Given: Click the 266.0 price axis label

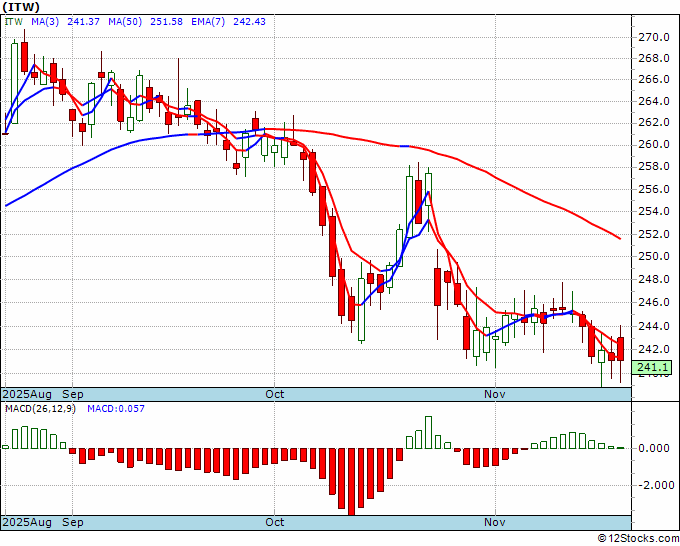Looking at the screenshot, I should [x=654, y=80].
